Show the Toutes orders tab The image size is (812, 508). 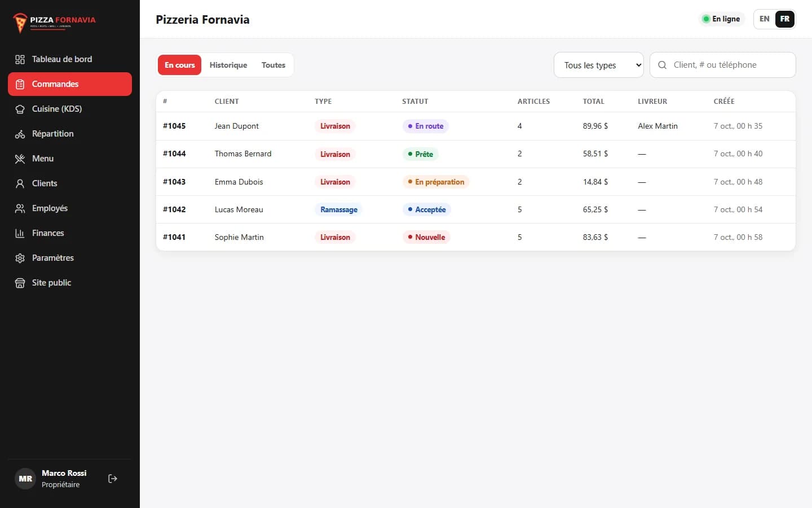point(273,65)
